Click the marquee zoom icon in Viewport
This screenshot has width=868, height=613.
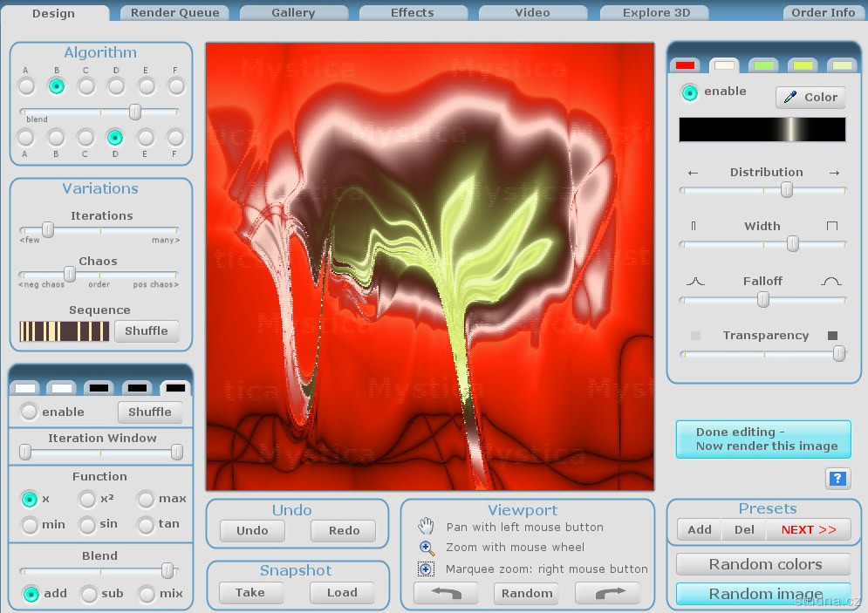[x=426, y=569]
